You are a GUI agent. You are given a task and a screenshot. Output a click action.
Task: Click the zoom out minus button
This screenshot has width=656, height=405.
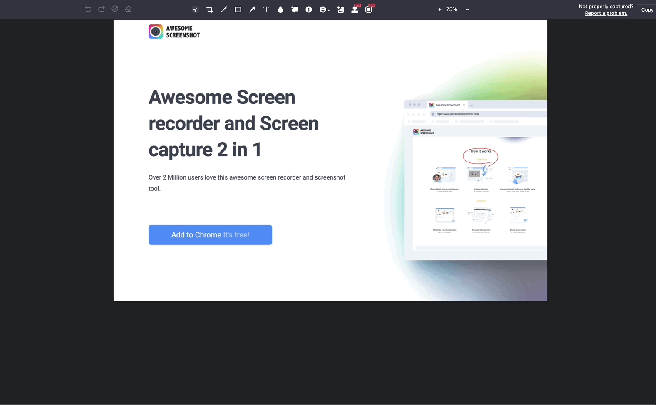pyautogui.click(x=467, y=9)
